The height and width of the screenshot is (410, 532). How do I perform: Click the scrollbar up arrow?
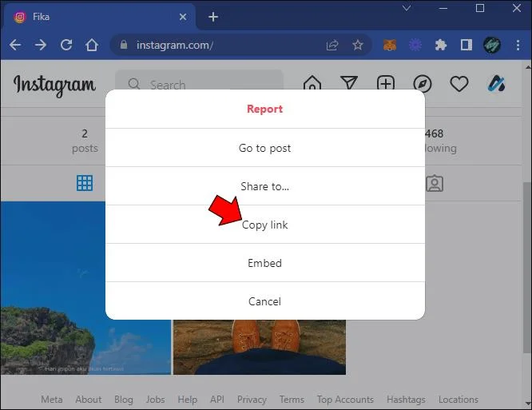[528, 67]
